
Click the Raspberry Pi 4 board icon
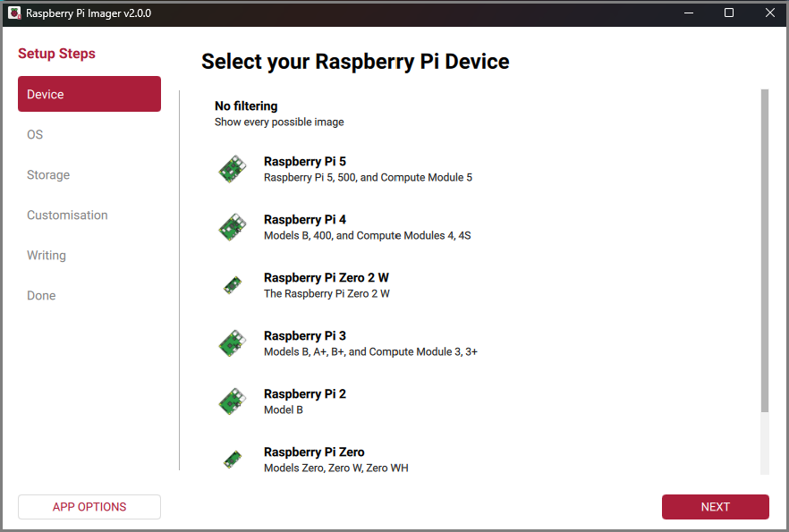[x=232, y=226]
